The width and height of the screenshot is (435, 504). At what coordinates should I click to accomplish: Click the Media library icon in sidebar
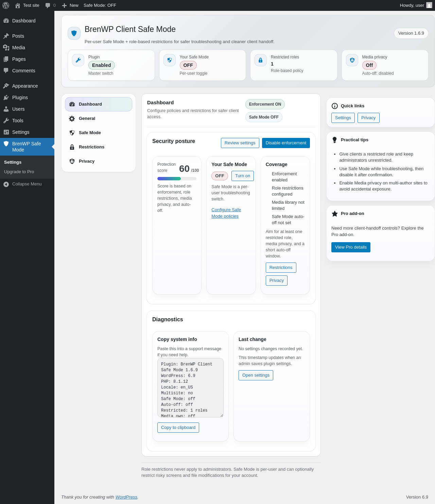6,48
